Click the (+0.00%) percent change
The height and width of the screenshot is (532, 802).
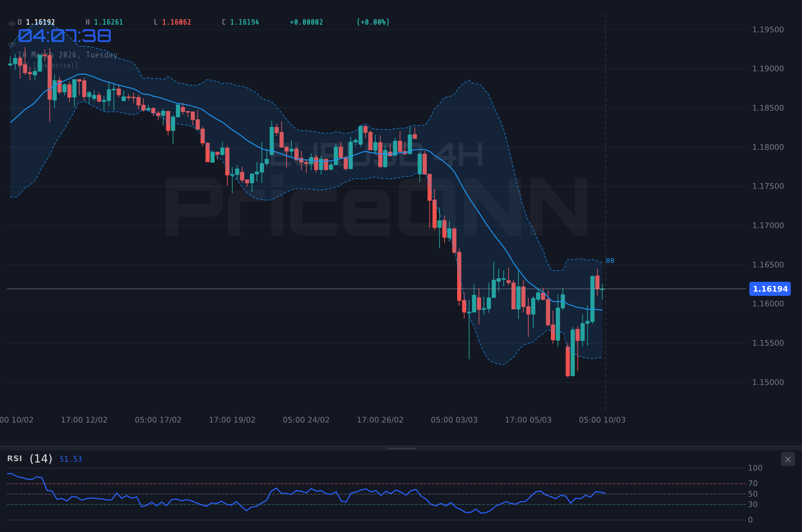(373, 22)
